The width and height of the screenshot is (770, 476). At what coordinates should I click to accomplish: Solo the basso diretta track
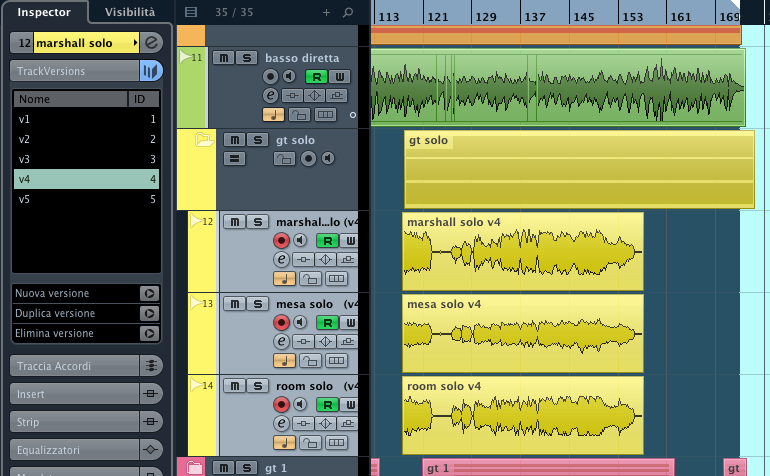pos(247,58)
